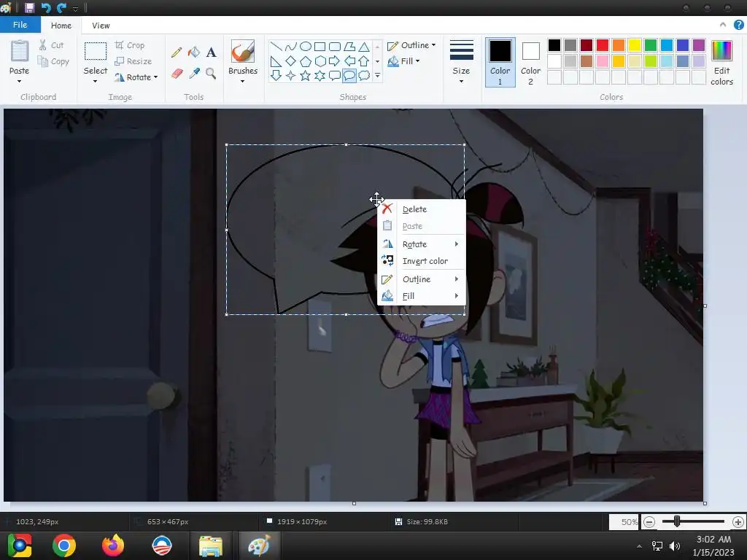Open the ribbon Rotate dropdown
This screenshot has height=560, width=747.
click(x=136, y=77)
